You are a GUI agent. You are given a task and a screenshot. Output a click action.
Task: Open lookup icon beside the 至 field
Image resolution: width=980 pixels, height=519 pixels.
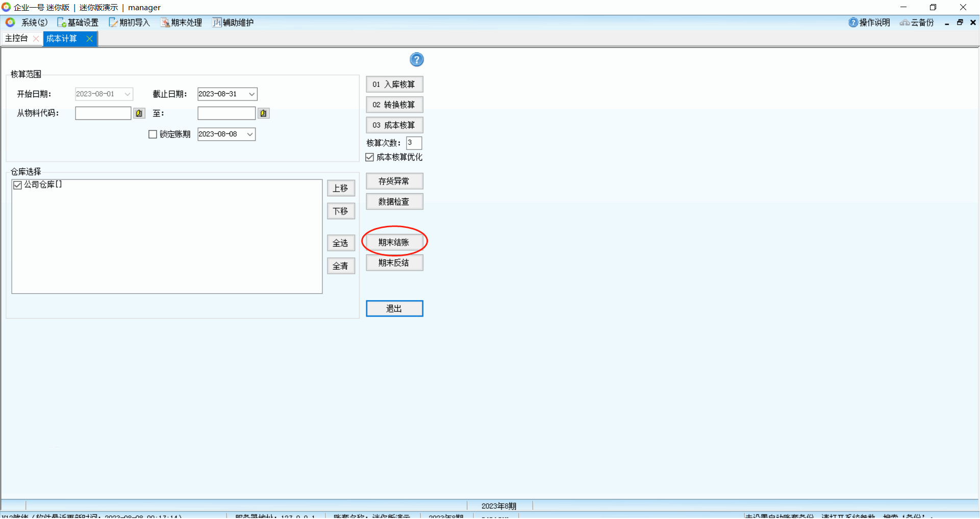tap(263, 113)
